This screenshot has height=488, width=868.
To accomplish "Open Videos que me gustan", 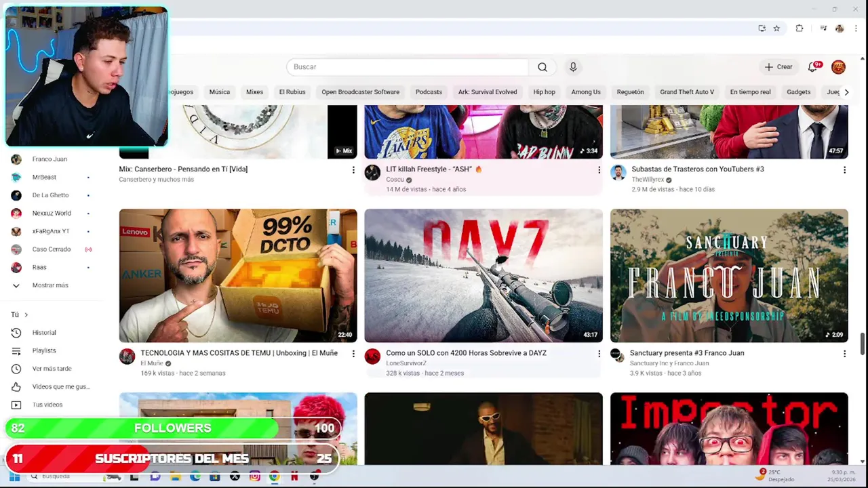I will [50, 386].
